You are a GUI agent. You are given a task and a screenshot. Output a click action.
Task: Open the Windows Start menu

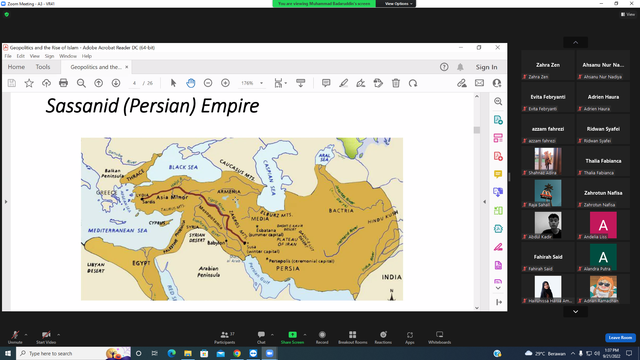pyautogui.click(x=8, y=353)
